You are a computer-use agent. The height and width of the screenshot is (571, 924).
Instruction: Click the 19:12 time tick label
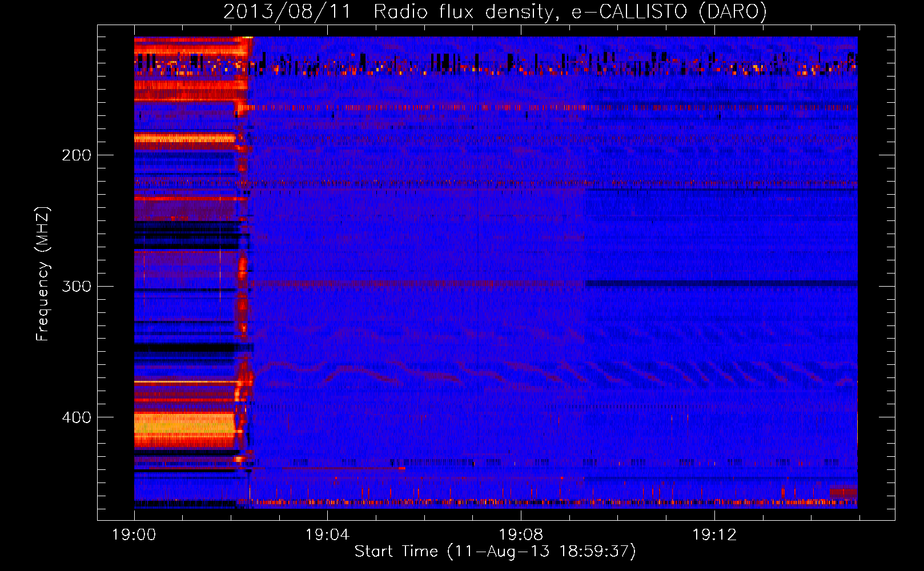pos(714,535)
